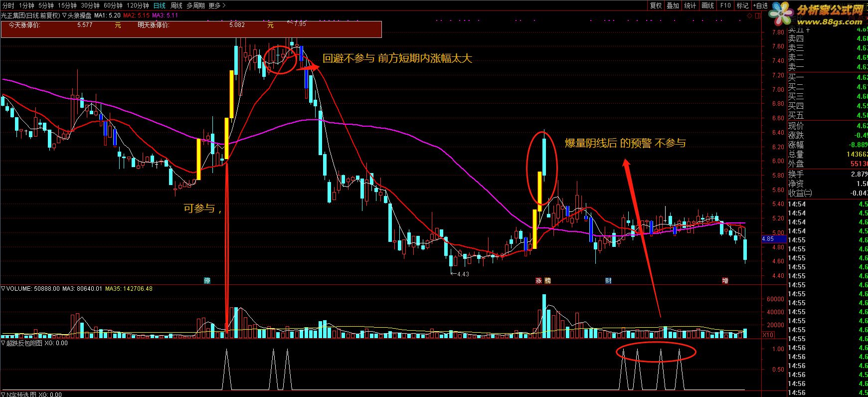Click the VOLUME: 50888.00 readout
Image resolution: width=868 pixels, height=397 pixels.
coord(33,289)
